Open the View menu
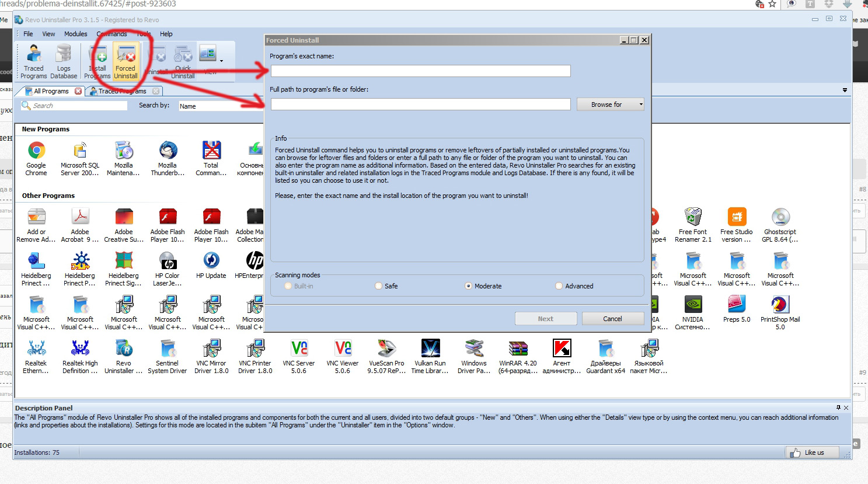The image size is (868, 484). [48, 34]
